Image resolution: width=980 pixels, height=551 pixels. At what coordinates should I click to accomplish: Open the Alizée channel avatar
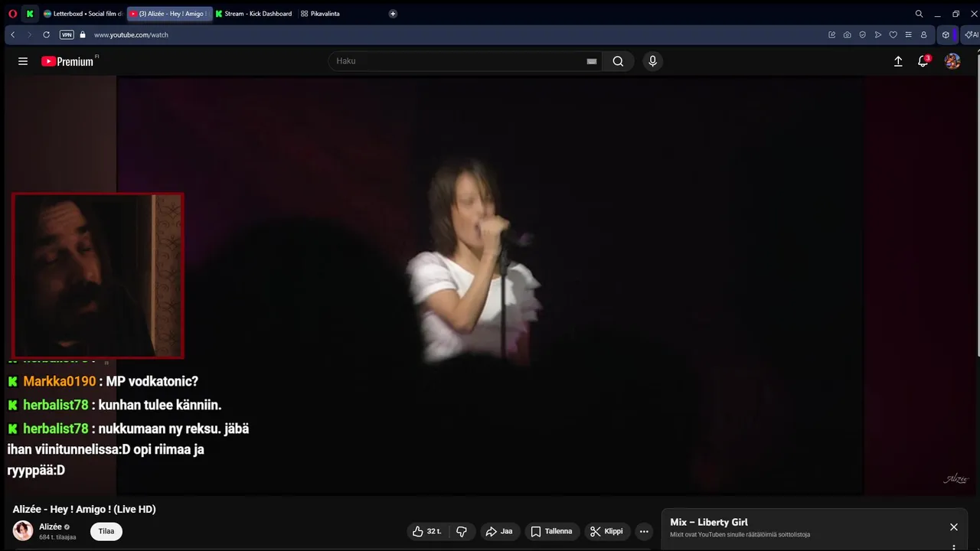coord(23,530)
